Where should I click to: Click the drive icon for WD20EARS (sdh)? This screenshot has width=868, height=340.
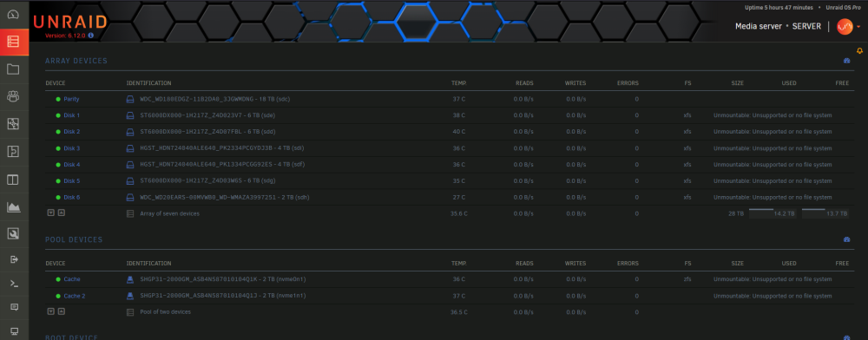pos(131,198)
